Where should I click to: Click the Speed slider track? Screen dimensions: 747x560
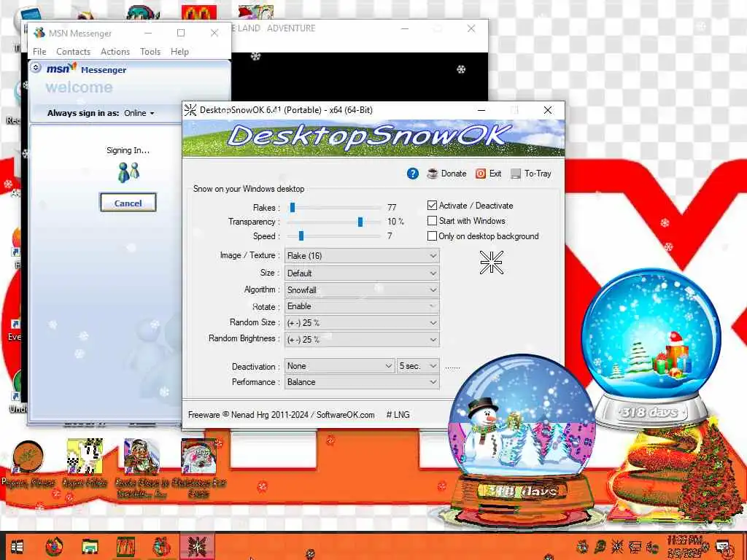click(334, 236)
